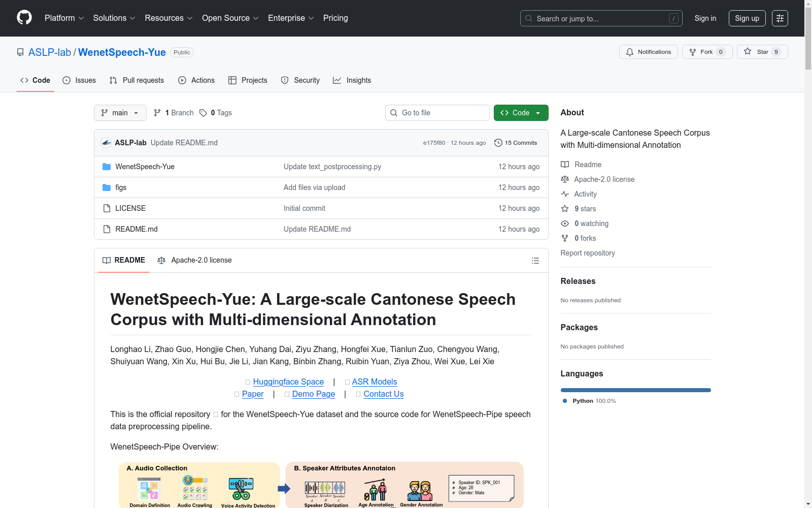Open the Pull requests tab
The height and width of the screenshot is (508, 812).
point(137,80)
